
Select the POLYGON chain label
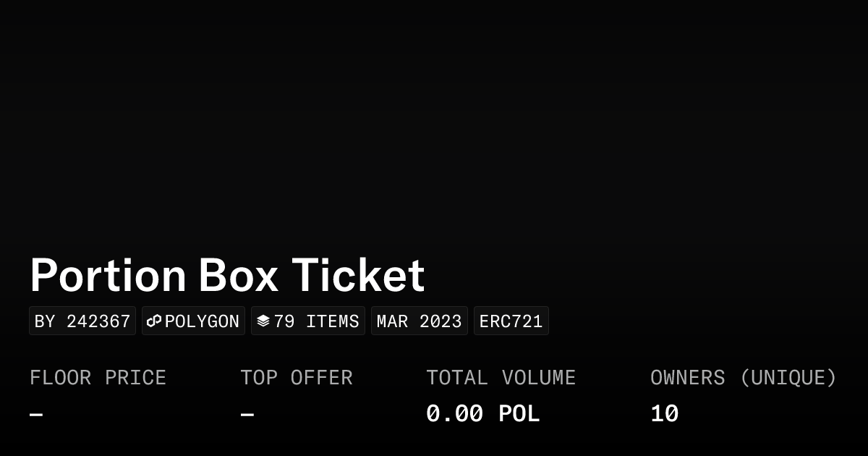pos(202,321)
